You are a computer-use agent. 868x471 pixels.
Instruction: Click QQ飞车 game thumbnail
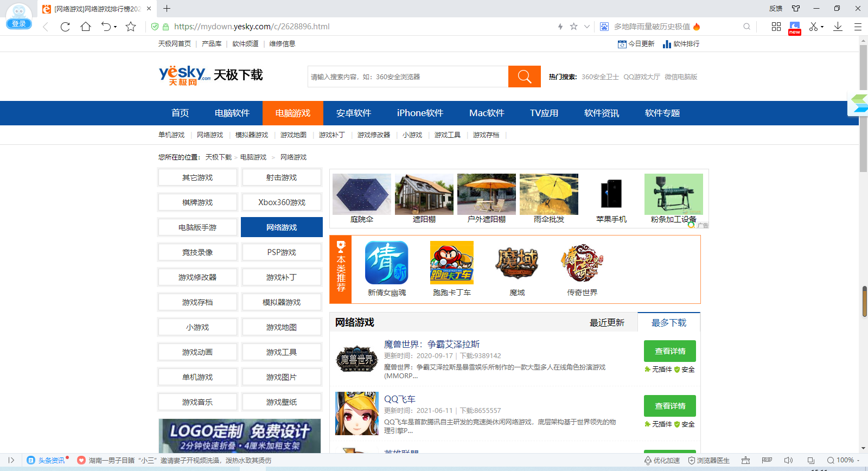[357, 413]
